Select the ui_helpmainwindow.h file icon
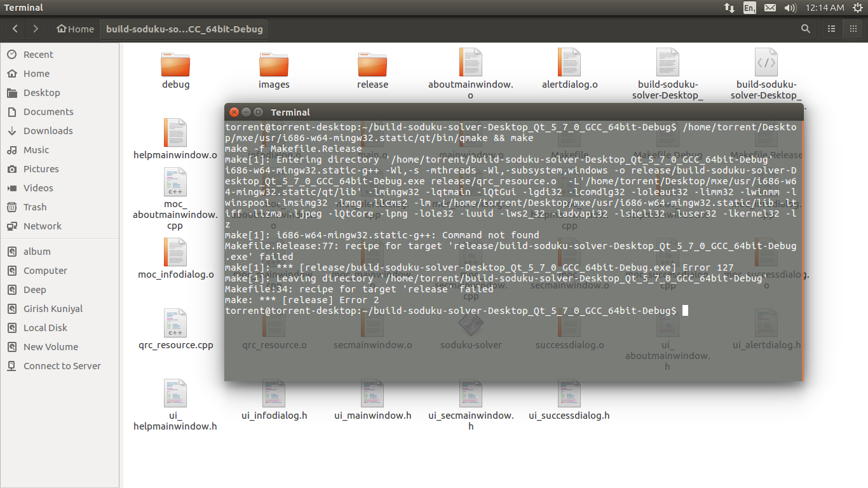Viewport: 868px width, 488px height. click(x=175, y=393)
